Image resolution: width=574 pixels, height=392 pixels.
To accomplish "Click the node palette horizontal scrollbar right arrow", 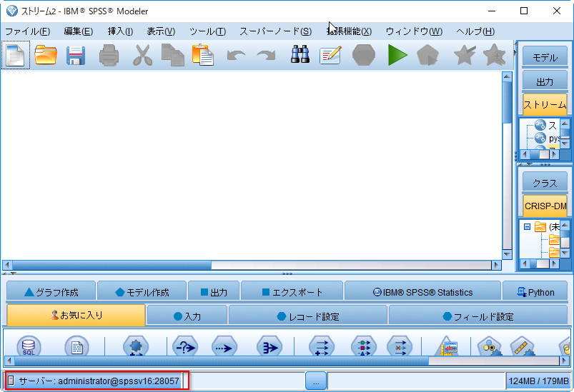I will tap(564, 361).
